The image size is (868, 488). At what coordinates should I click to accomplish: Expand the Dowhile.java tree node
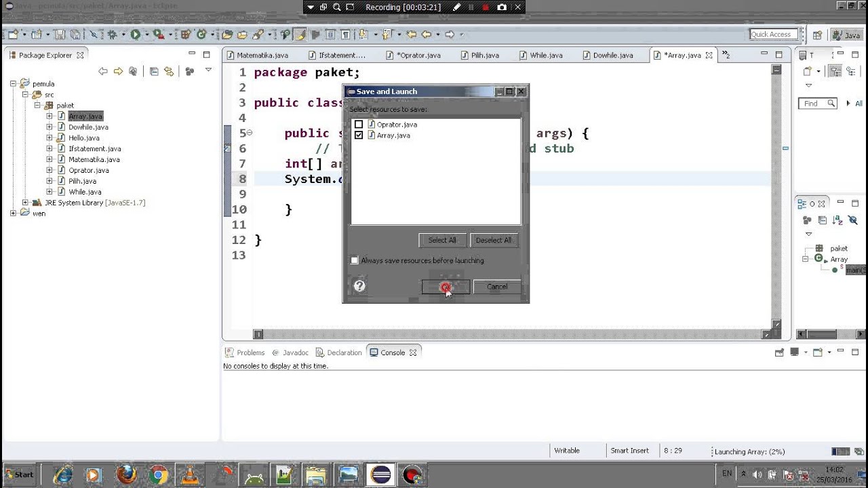[x=50, y=127]
